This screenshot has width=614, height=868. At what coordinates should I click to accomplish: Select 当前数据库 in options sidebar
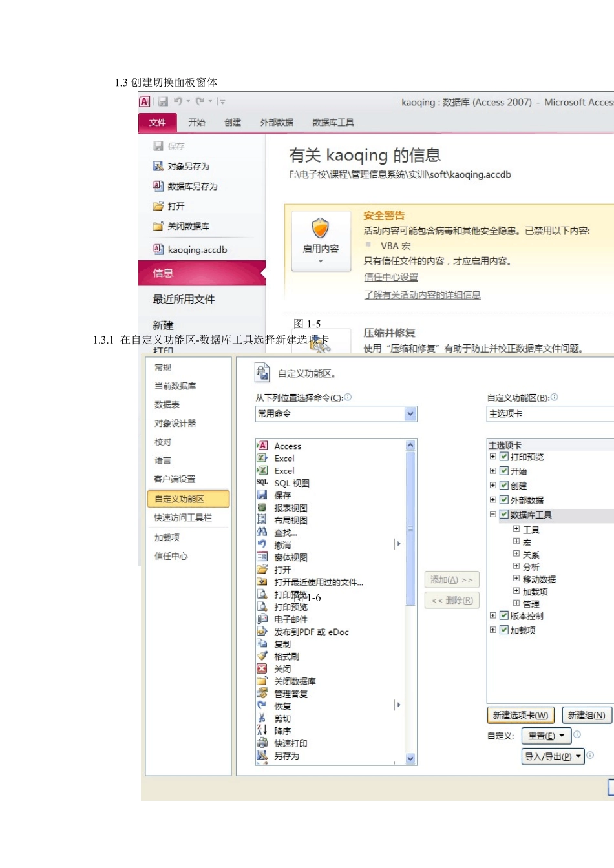point(175,386)
